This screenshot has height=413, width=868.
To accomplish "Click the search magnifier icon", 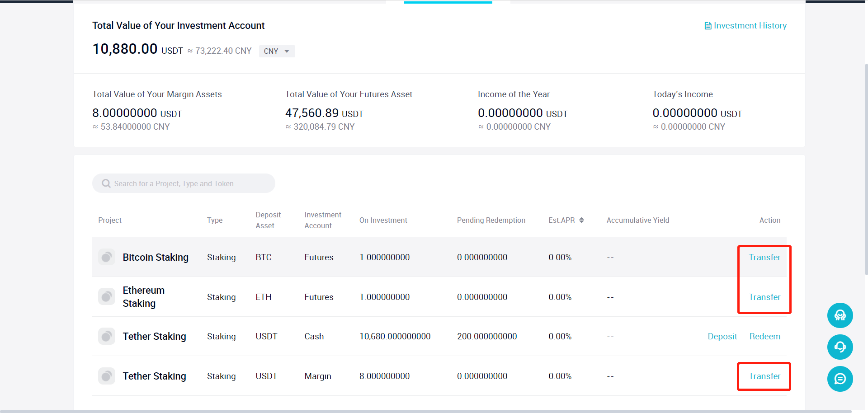I will point(106,183).
